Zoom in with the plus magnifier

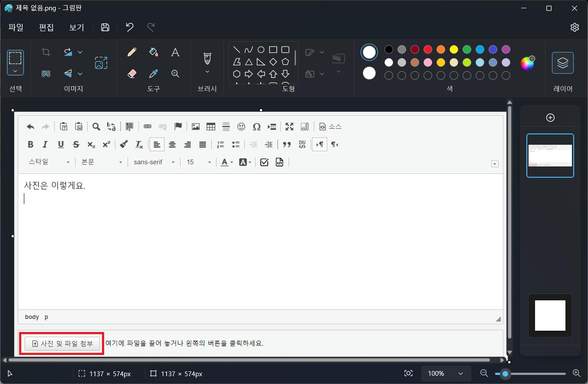tap(577, 373)
